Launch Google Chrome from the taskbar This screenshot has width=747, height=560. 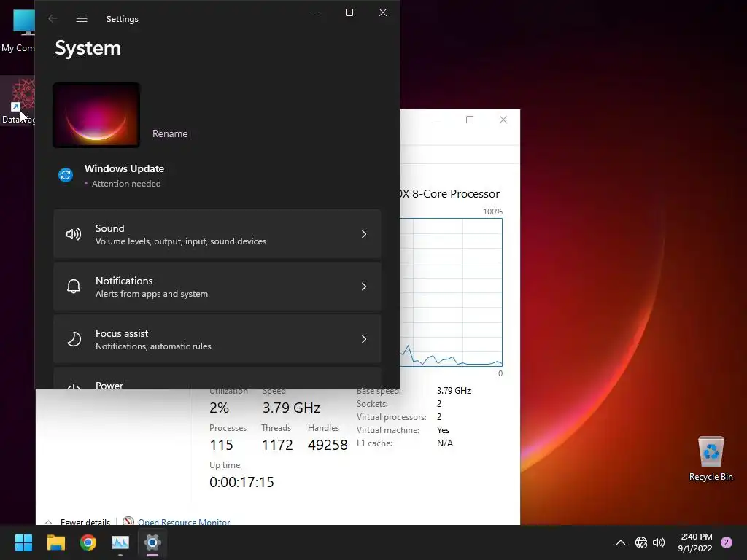(x=88, y=542)
